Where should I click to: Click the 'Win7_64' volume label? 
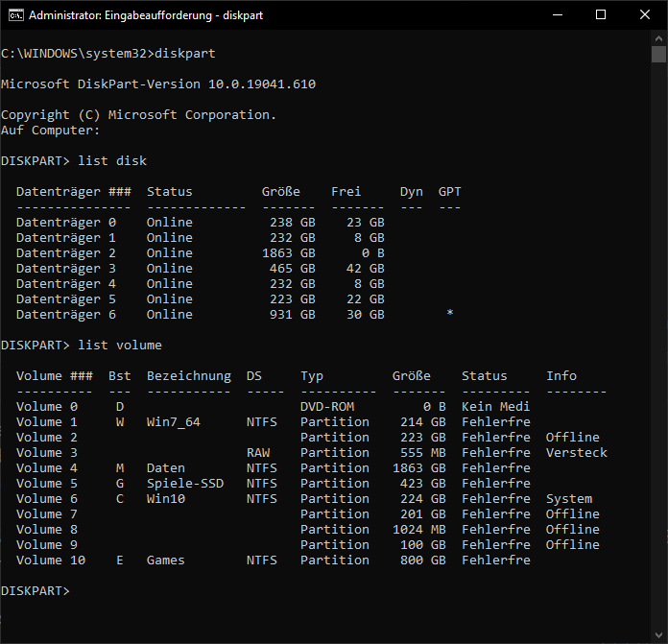click(x=174, y=422)
